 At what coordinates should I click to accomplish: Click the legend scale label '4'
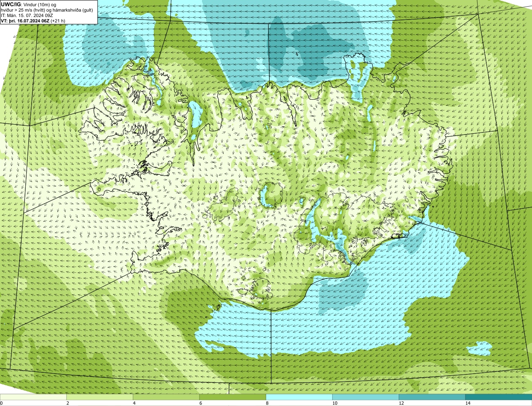[x=134, y=403]
